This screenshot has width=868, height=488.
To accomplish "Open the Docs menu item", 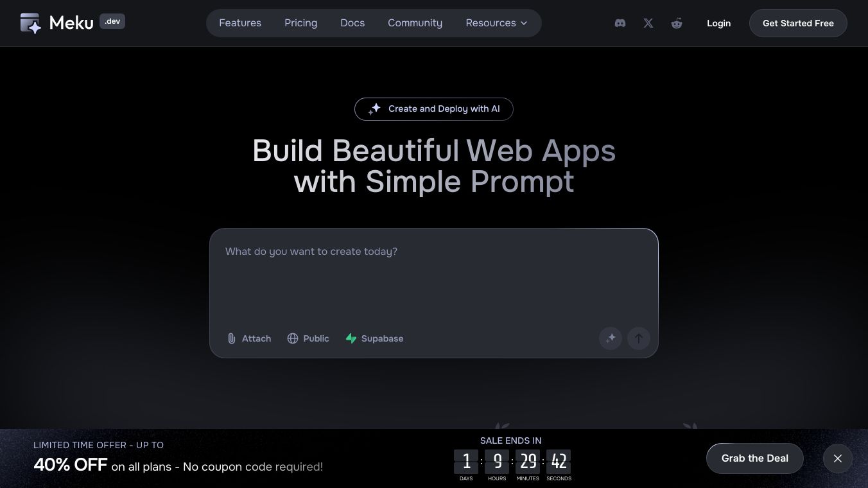I will (x=352, y=23).
